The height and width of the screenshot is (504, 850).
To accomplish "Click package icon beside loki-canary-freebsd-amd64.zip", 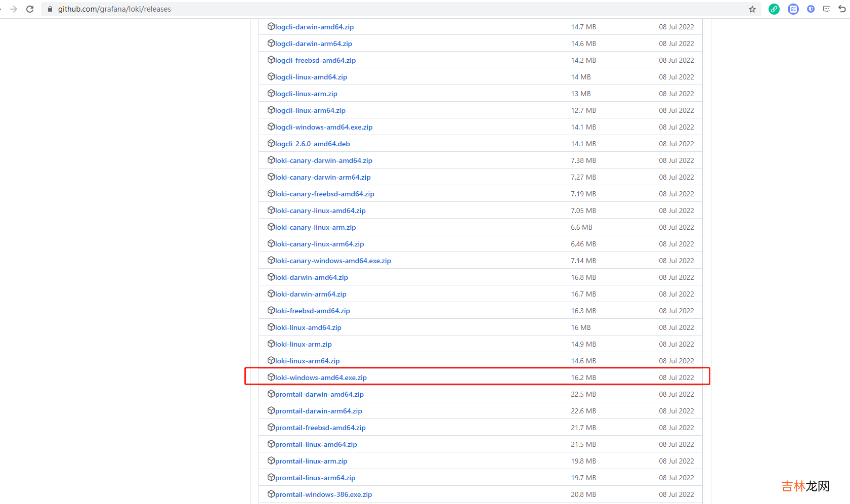I will [271, 194].
